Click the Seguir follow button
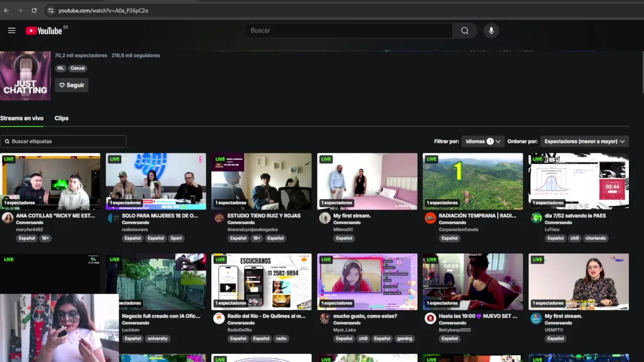 pos(71,85)
